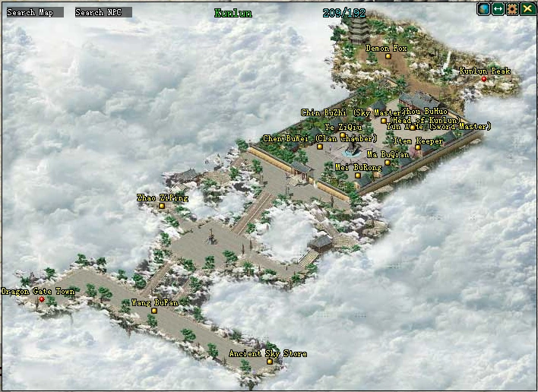This screenshot has height=392, width=538.
Task: Click the pagoda tower above Demon Fox
Action: 359,29
